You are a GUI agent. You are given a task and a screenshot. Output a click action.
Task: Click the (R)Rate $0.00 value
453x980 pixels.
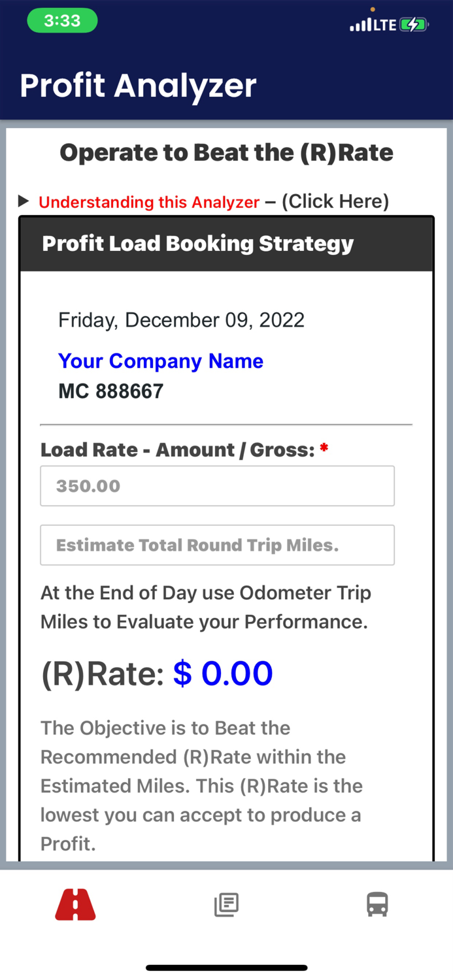click(x=223, y=673)
